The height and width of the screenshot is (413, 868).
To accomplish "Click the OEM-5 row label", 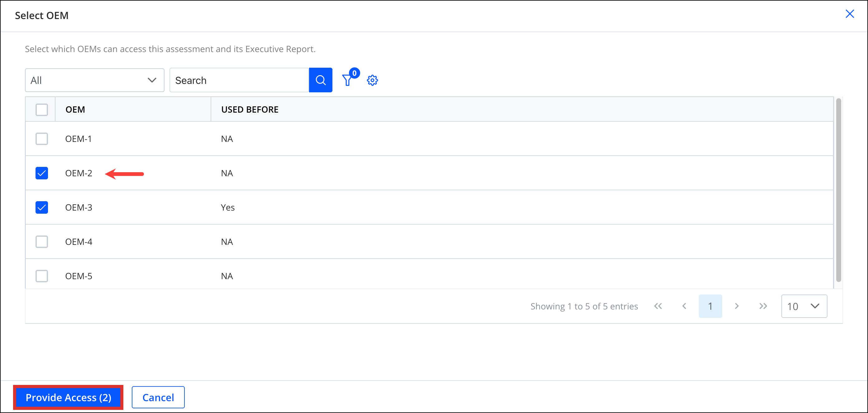I will pyautogui.click(x=79, y=276).
